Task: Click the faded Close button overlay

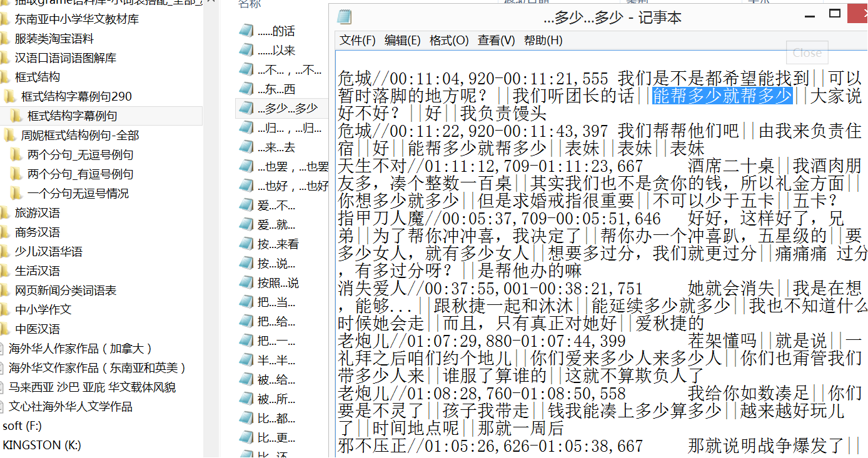Action: coord(807,53)
